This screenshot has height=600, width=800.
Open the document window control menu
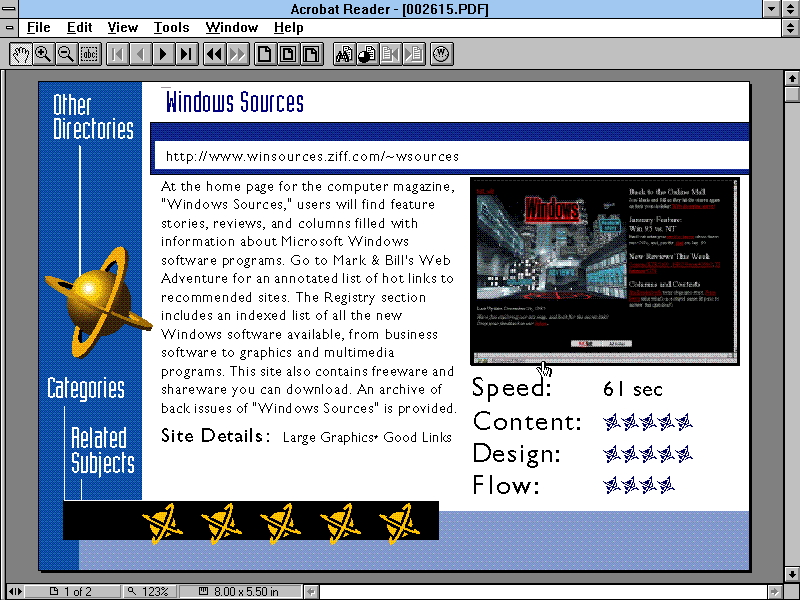(9, 28)
